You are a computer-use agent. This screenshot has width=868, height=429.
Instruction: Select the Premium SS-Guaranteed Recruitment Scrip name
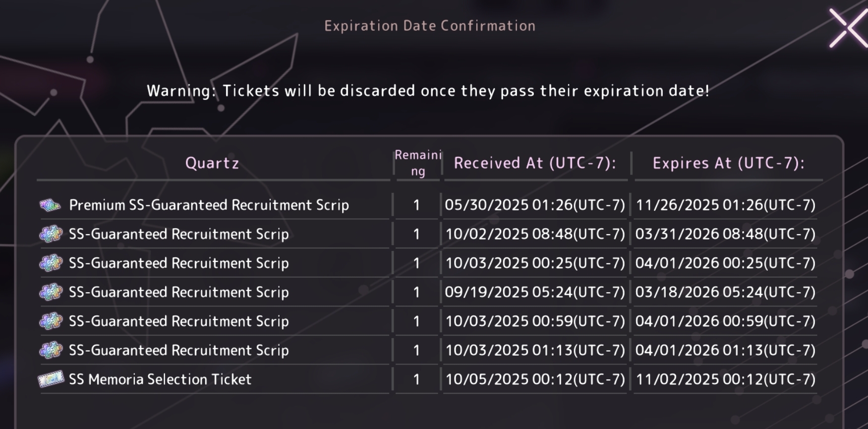209,205
